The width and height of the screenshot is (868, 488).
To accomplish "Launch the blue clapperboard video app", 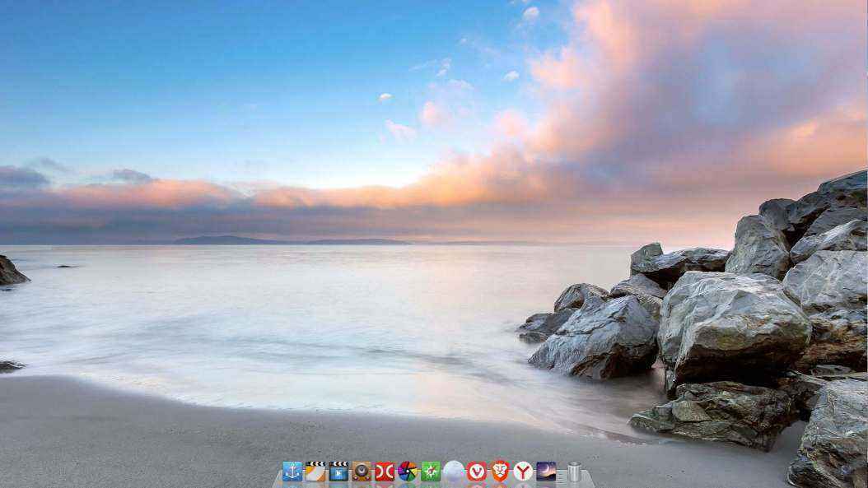I will coord(338,472).
